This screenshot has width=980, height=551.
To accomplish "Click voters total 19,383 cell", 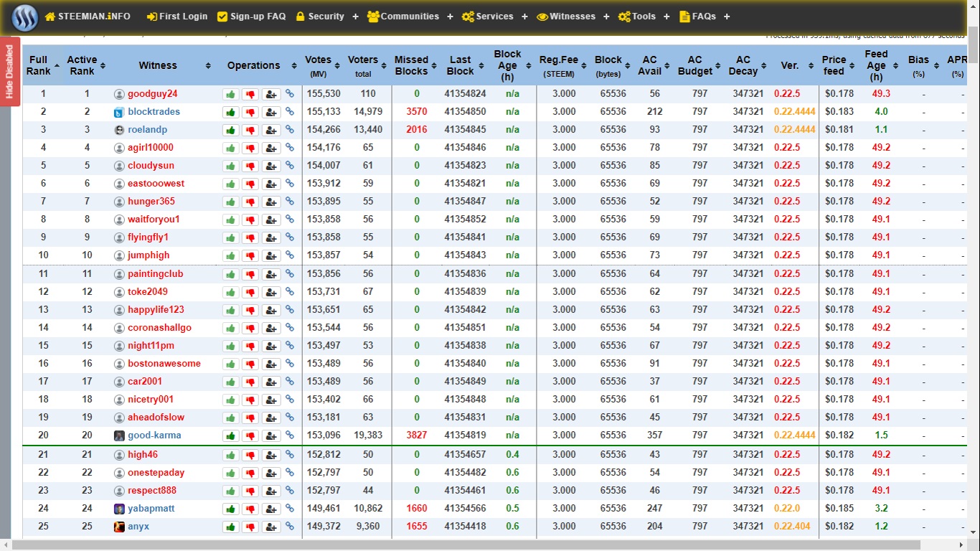I will (368, 435).
